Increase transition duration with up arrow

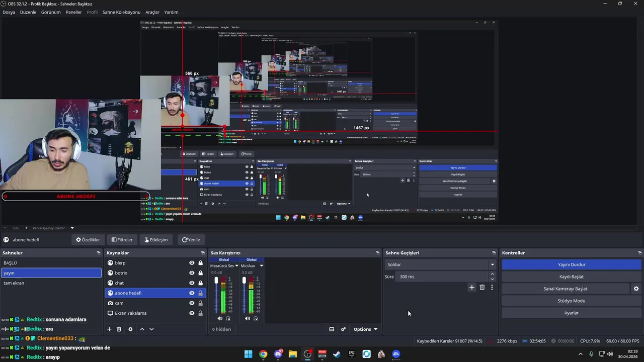tap(492, 274)
